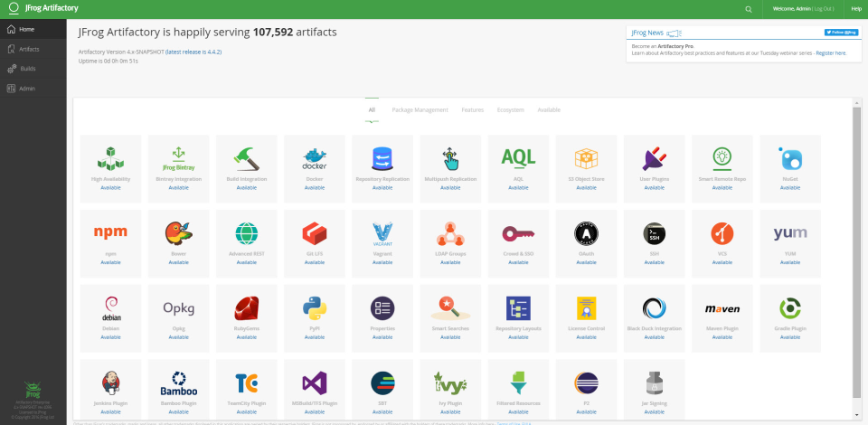Switch to the Available tab
Viewport: 868px width, 425px height.
tap(549, 110)
